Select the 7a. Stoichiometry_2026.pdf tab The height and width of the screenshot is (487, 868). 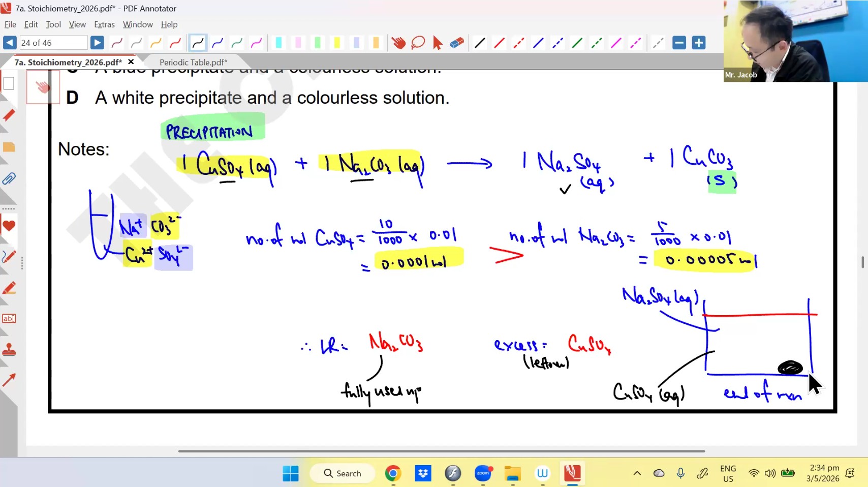pos(68,62)
